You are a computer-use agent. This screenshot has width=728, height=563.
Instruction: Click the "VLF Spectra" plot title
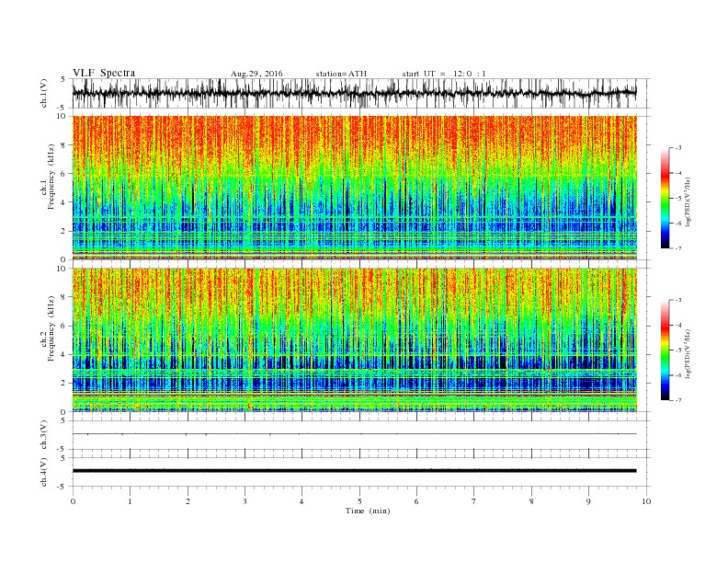(104, 73)
